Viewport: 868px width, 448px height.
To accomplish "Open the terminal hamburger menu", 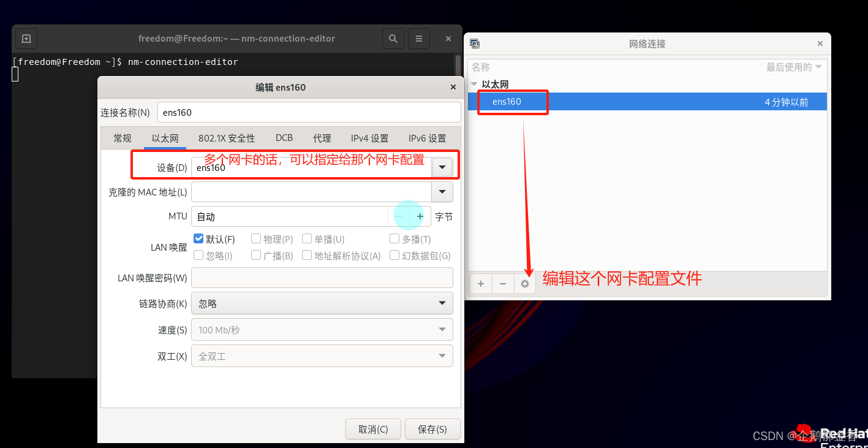I will [419, 39].
